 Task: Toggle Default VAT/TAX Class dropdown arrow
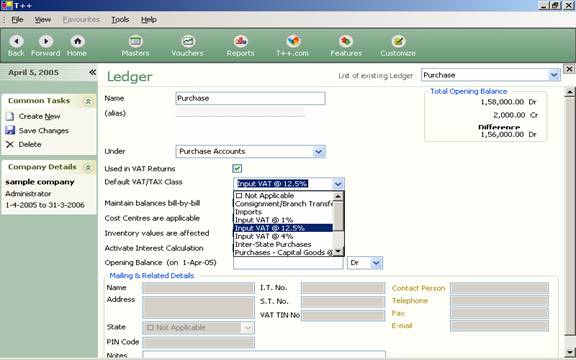tap(338, 184)
